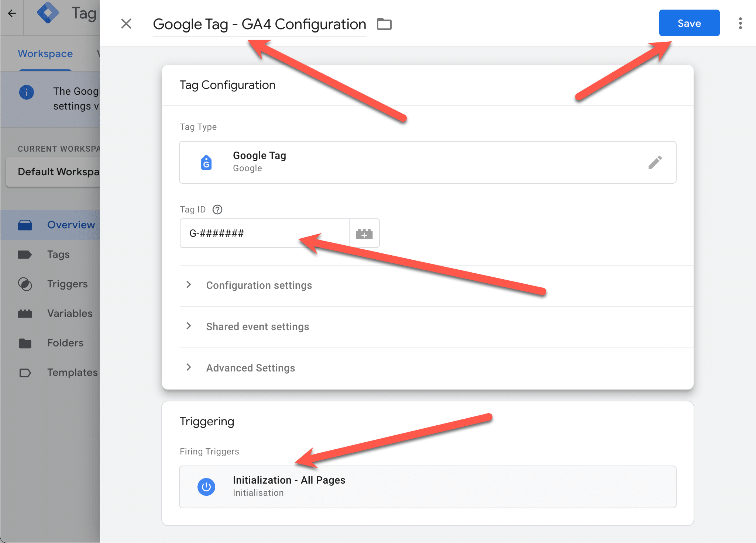Image resolution: width=756 pixels, height=543 pixels.
Task: Click the Initialization - All Pages trigger
Action: [427, 487]
